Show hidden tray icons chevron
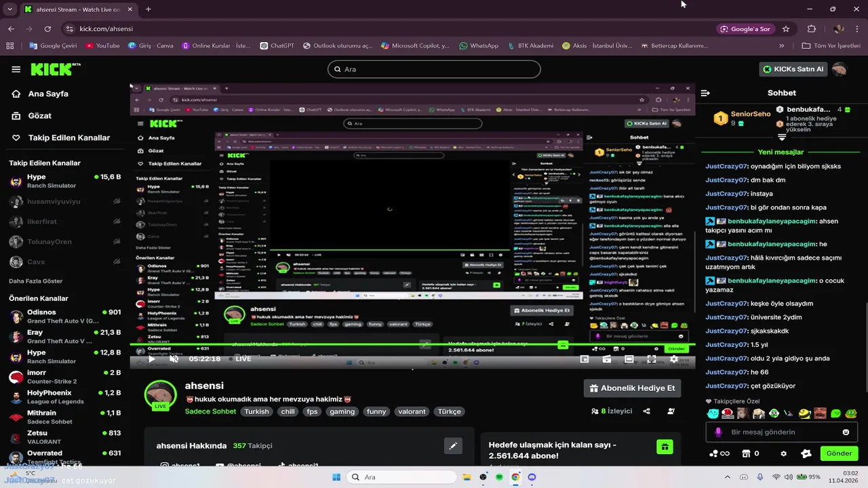This screenshot has height=488, width=868. 728,477
